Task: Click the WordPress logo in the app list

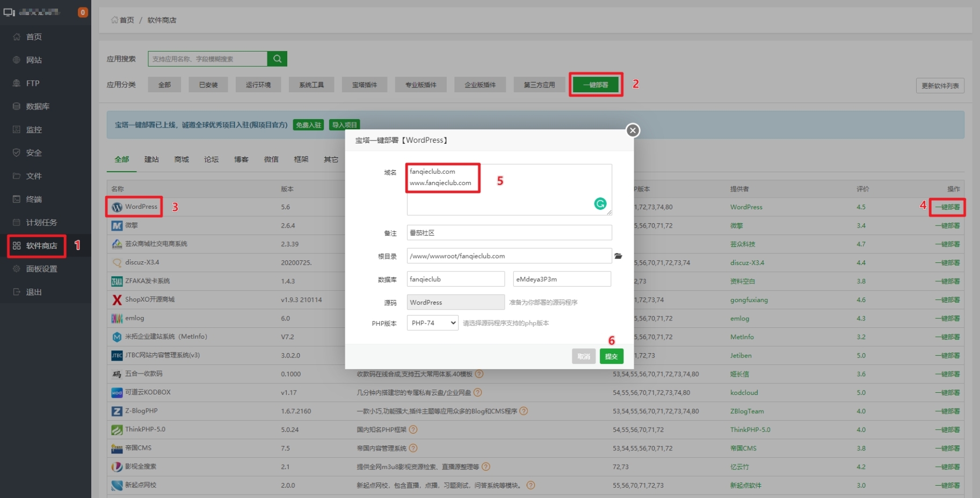Action: pos(117,207)
